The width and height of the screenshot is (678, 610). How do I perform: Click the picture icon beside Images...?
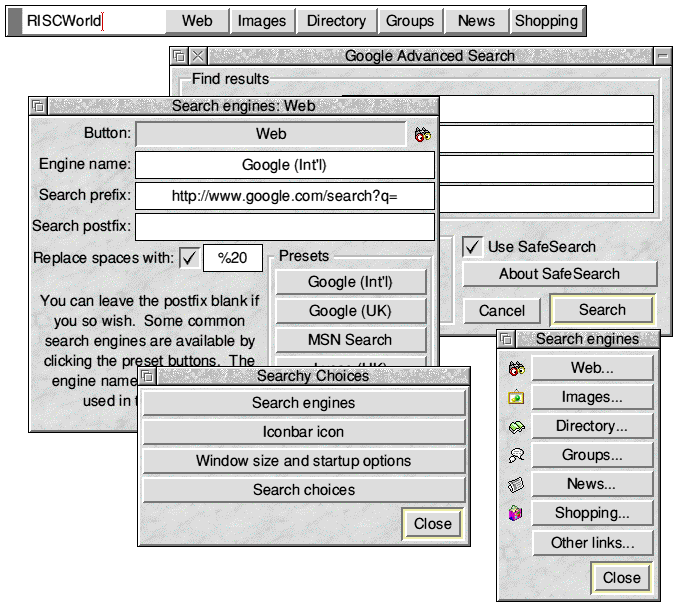(x=516, y=397)
